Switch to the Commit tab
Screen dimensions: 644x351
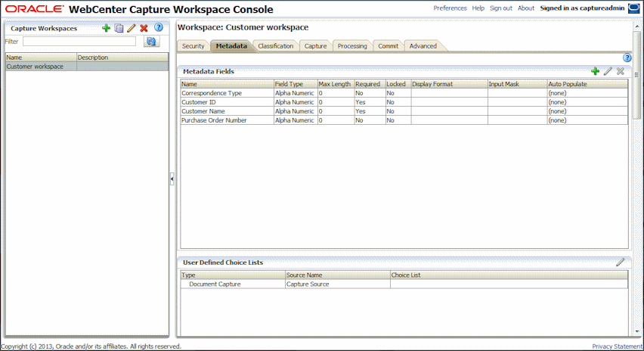pyautogui.click(x=388, y=46)
